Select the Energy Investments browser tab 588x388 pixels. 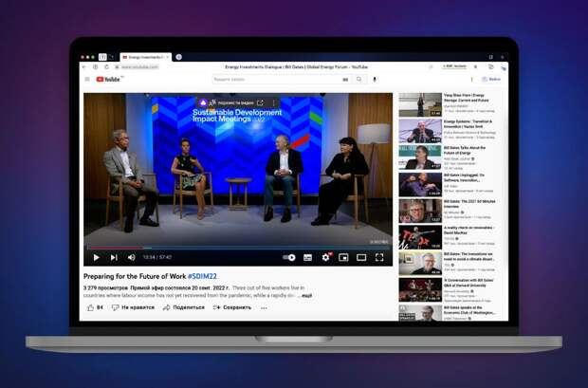pos(145,57)
